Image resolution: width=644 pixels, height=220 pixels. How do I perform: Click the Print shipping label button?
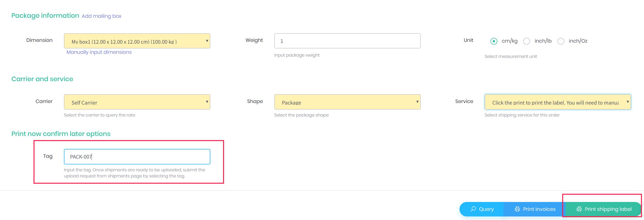pyautogui.click(x=603, y=209)
